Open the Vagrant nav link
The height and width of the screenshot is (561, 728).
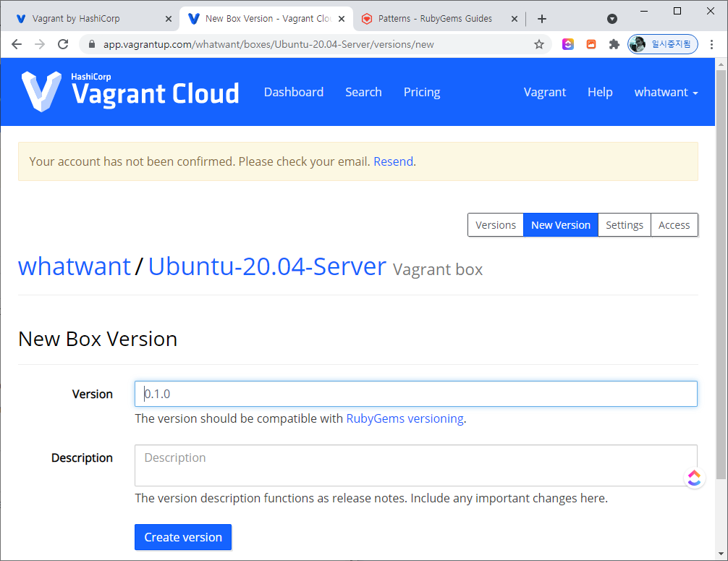[545, 92]
